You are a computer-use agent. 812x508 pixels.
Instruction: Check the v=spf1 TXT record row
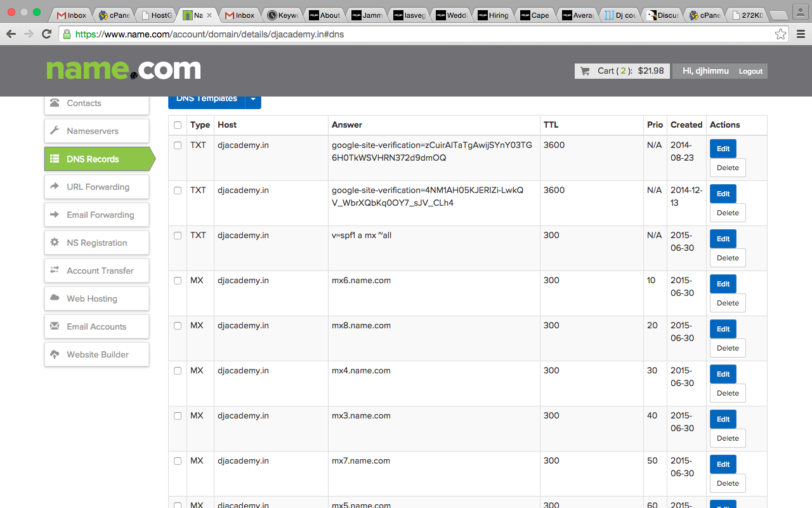click(x=178, y=236)
